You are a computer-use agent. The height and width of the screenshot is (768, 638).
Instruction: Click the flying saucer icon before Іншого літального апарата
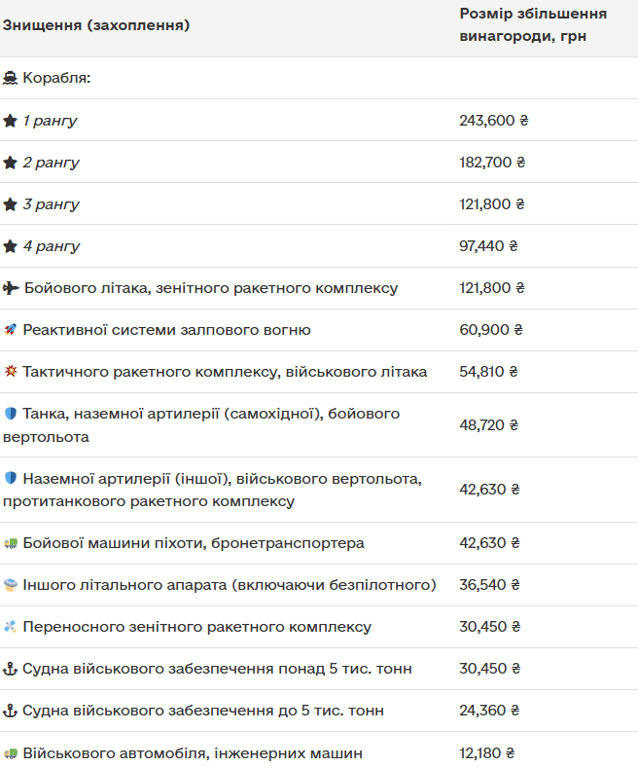[x=10, y=585]
